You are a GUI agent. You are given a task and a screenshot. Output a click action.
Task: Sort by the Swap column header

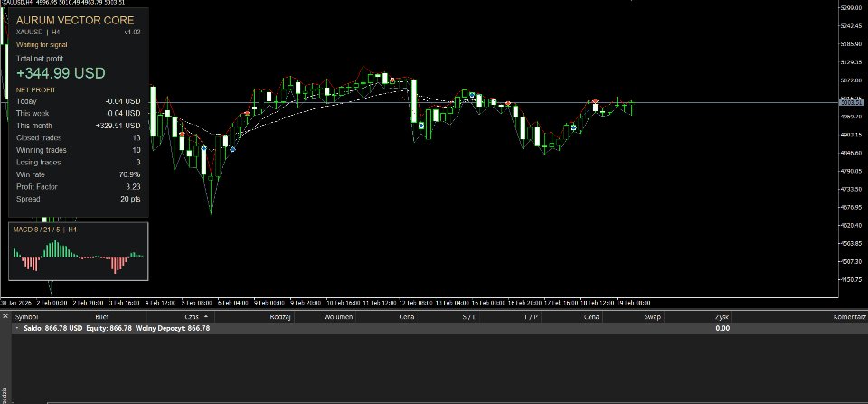(x=652, y=317)
